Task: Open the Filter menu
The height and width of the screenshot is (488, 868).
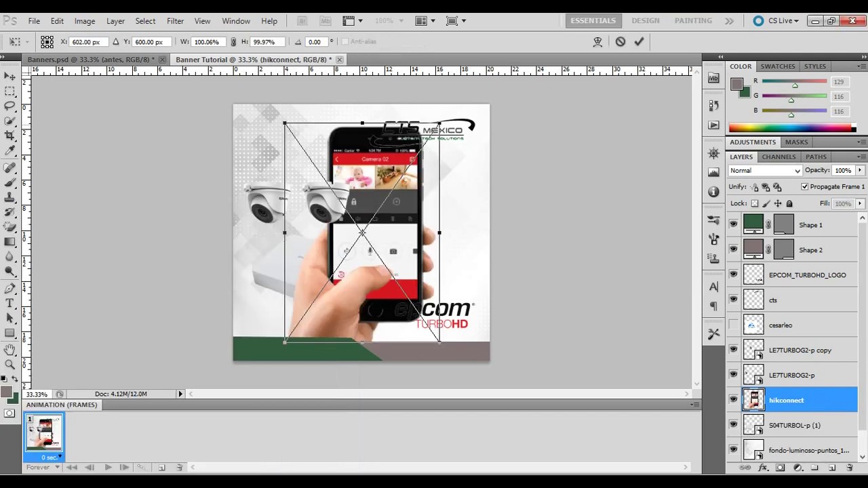Action: click(x=175, y=21)
